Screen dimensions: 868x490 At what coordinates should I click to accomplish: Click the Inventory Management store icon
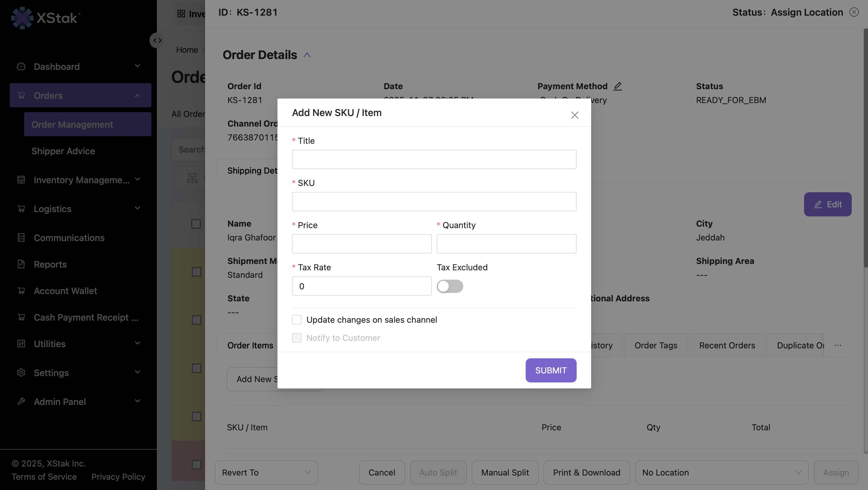pyautogui.click(x=21, y=180)
